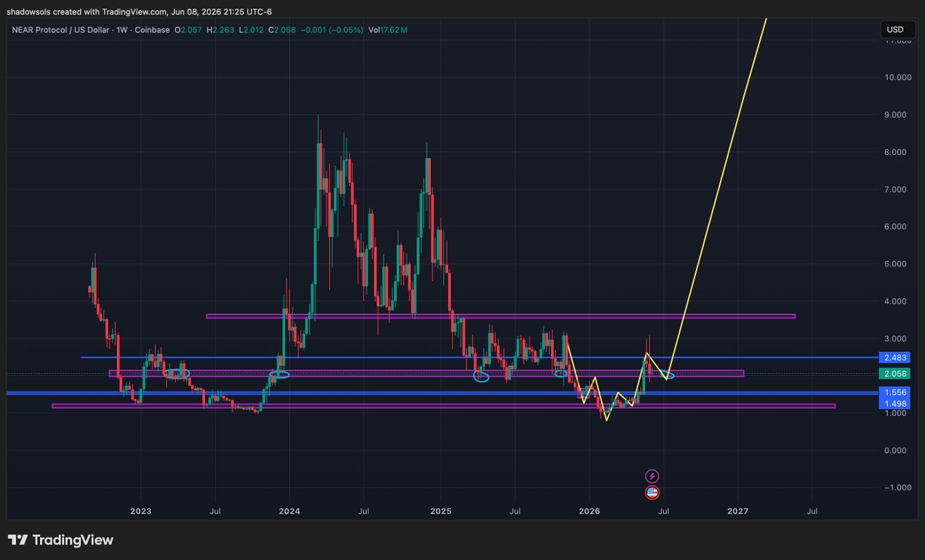Select the upper purple rectangle near 3.6
Viewport: 925px width, 560px height.
coord(500,316)
